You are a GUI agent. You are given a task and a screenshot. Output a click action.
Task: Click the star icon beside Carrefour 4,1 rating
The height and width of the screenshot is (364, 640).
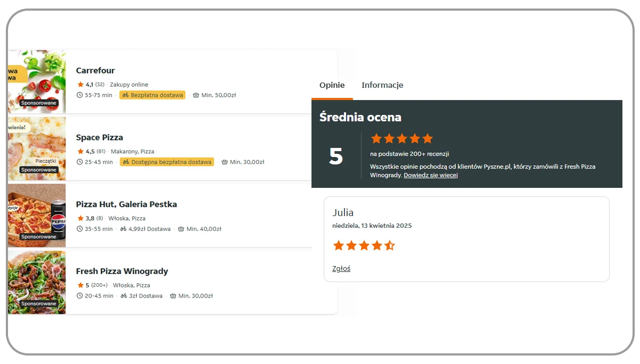pos(81,84)
